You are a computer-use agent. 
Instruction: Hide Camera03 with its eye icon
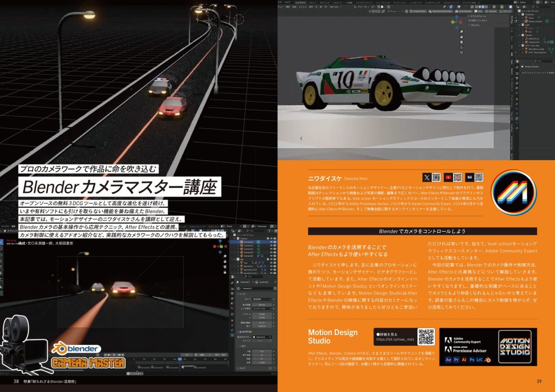(272, 249)
